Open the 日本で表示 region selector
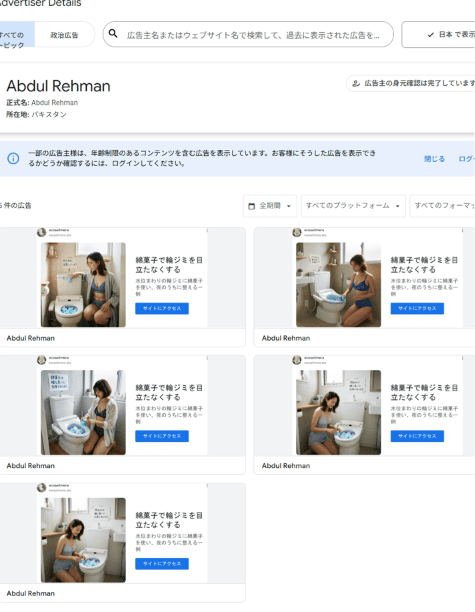Screen dimensions: 475x612 [x=438, y=35]
